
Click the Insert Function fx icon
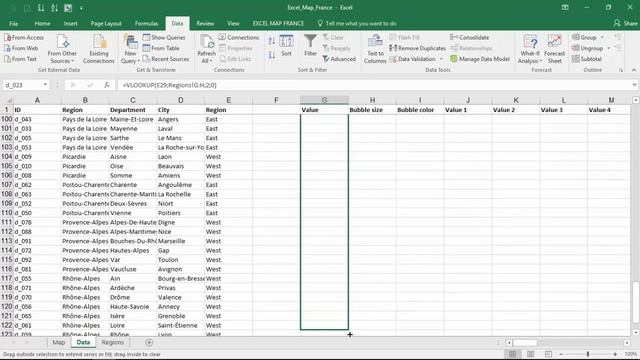point(107,85)
